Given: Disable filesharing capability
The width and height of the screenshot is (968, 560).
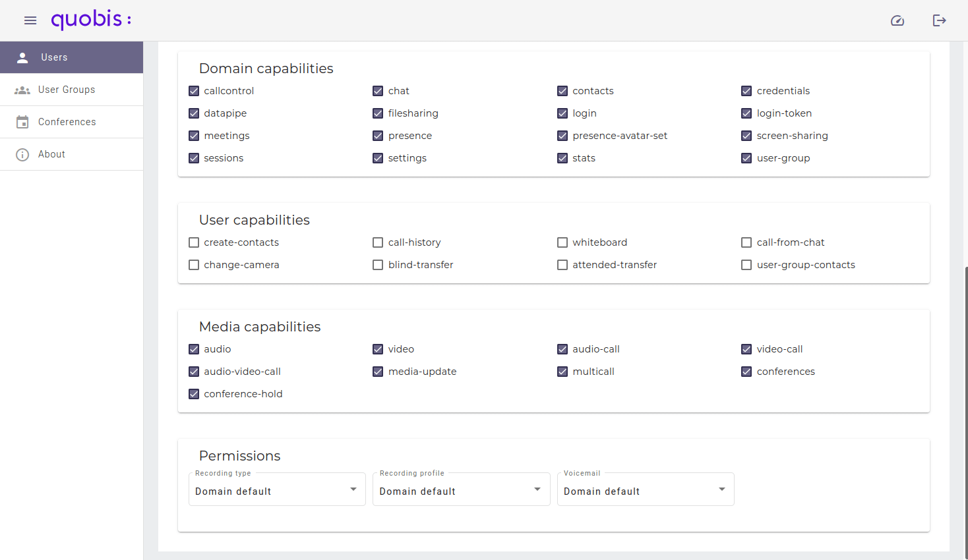Looking at the screenshot, I should pos(378,113).
